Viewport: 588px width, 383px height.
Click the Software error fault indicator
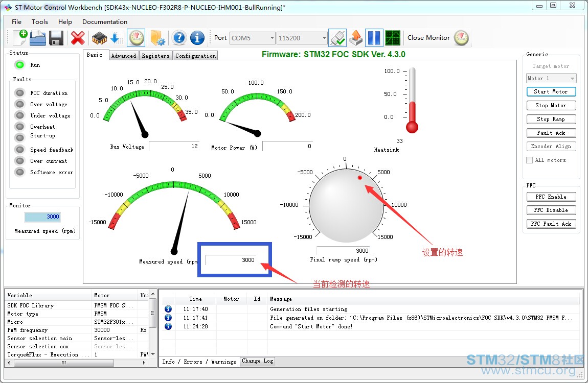click(20, 172)
